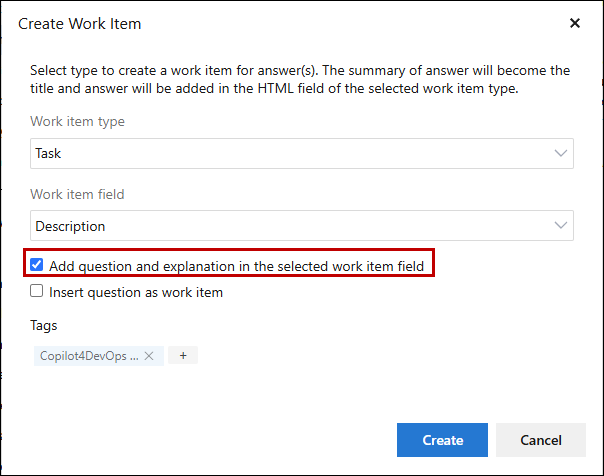Click the 'Work item field' field label

(77, 194)
